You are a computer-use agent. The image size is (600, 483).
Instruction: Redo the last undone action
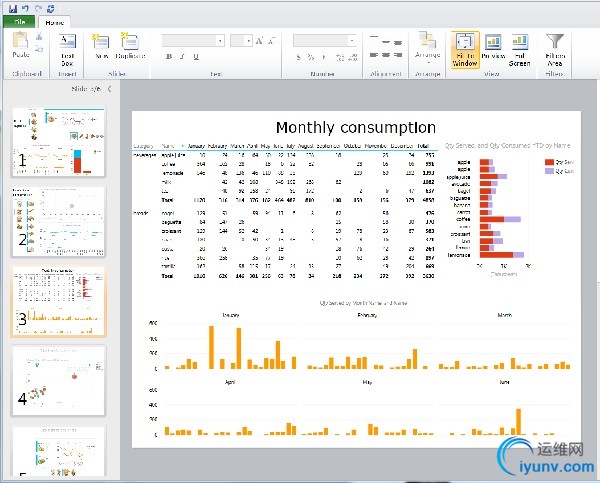pyautogui.click(x=38, y=8)
